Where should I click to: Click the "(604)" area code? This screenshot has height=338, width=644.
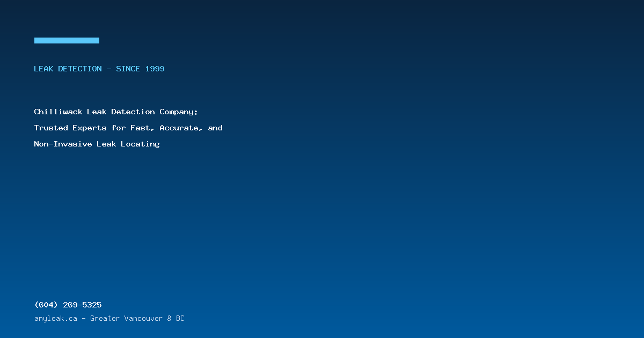coord(46,305)
